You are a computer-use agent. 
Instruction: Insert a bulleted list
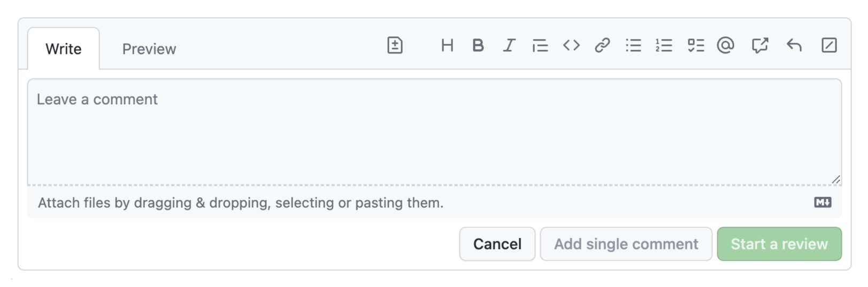pyautogui.click(x=633, y=45)
